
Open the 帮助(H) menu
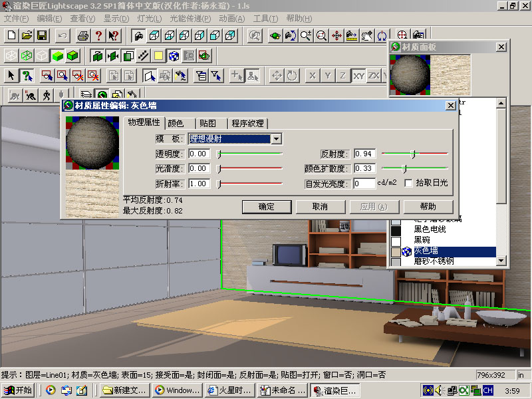pos(299,19)
